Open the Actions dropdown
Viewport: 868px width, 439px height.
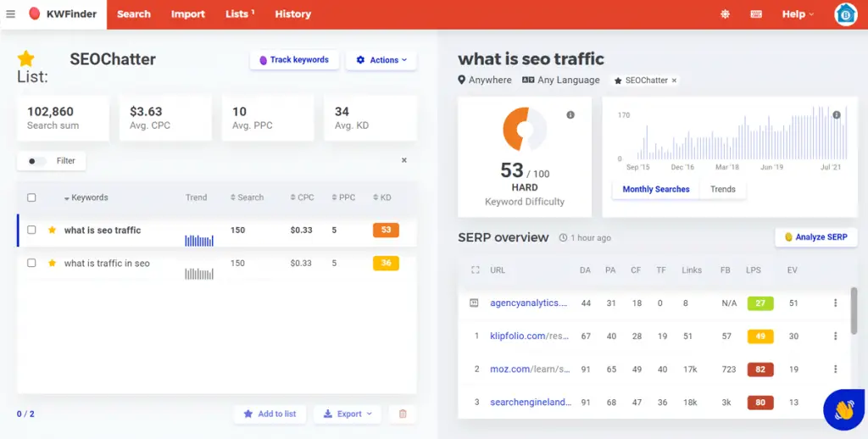click(381, 60)
